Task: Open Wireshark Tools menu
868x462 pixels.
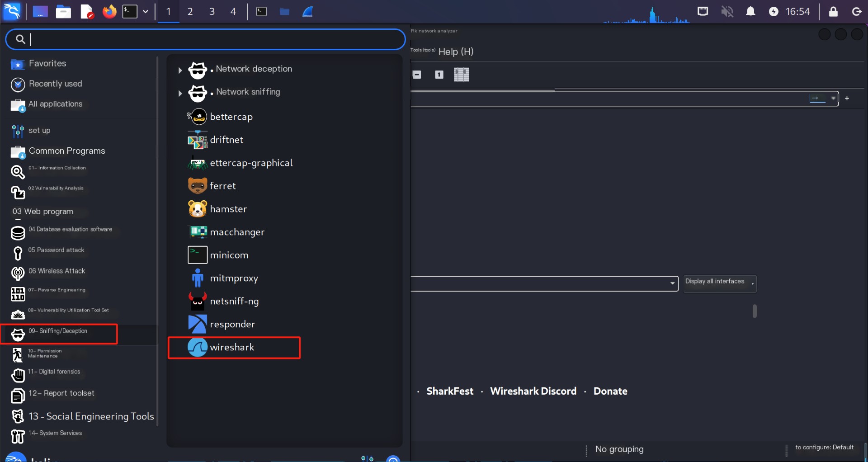Action: [423, 50]
